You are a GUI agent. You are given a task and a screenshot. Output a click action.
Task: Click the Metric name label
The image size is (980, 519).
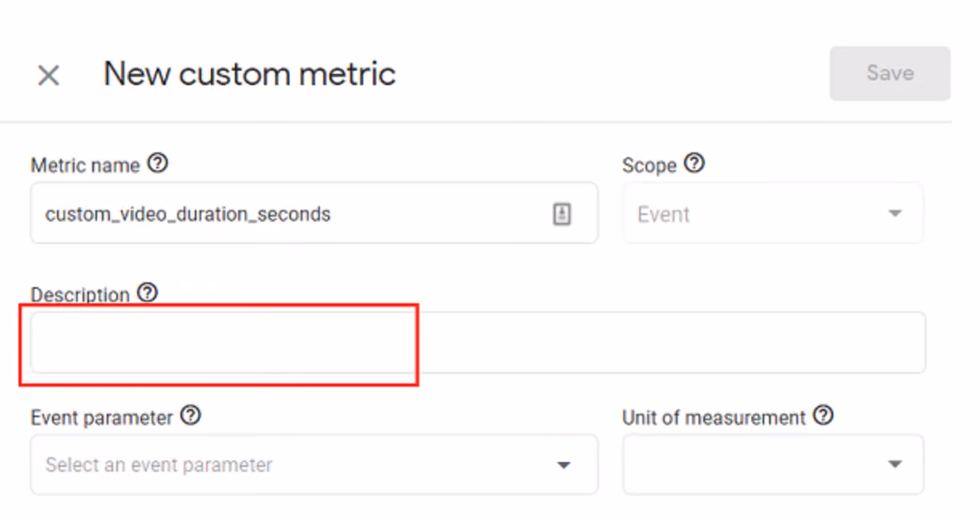pyautogui.click(x=85, y=166)
